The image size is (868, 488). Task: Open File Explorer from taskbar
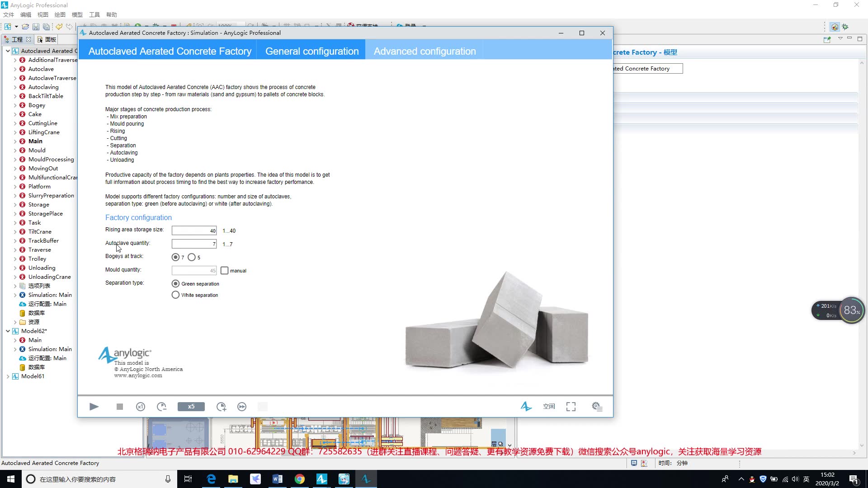click(x=233, y=479)
